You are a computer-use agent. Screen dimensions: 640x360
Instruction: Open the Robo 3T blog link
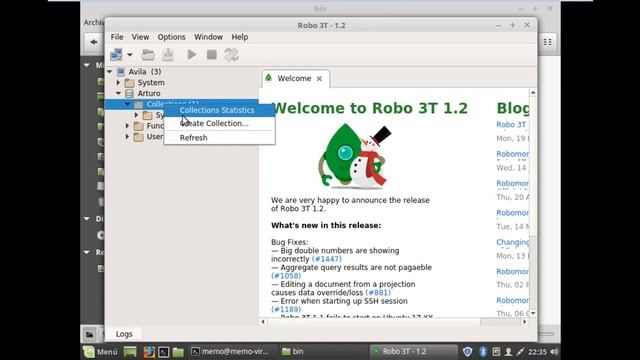[511, 124]
